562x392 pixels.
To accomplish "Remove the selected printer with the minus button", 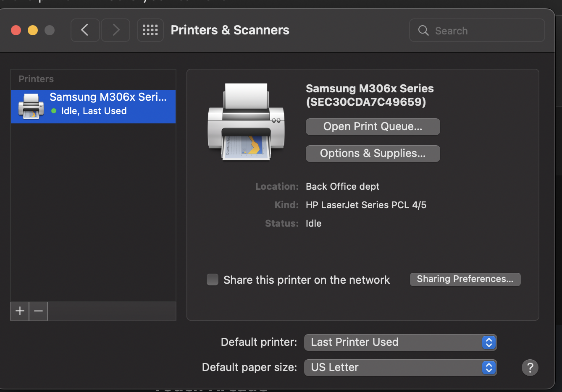I will (38, 311).
